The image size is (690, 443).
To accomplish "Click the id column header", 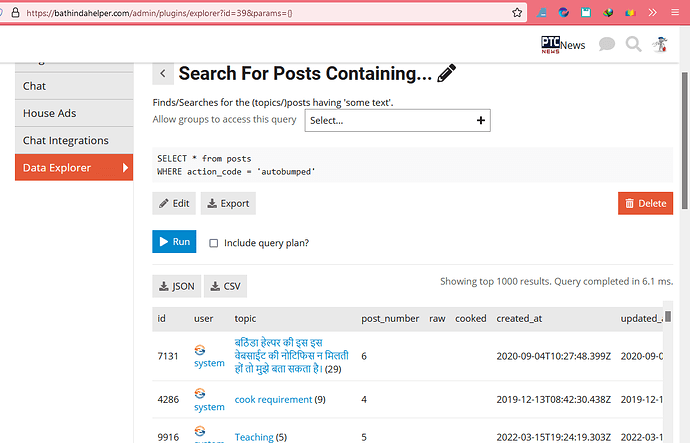I will (x=161, y=319).
